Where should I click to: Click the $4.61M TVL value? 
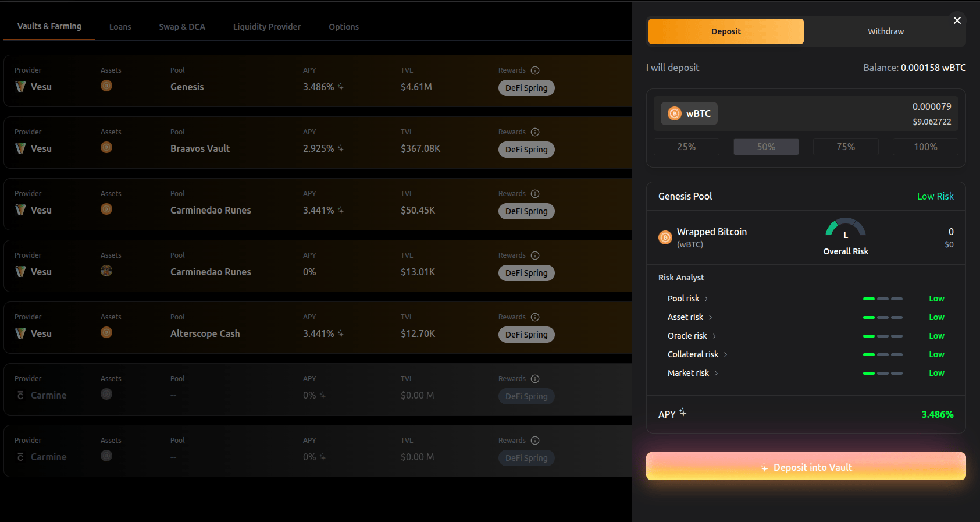416,87
